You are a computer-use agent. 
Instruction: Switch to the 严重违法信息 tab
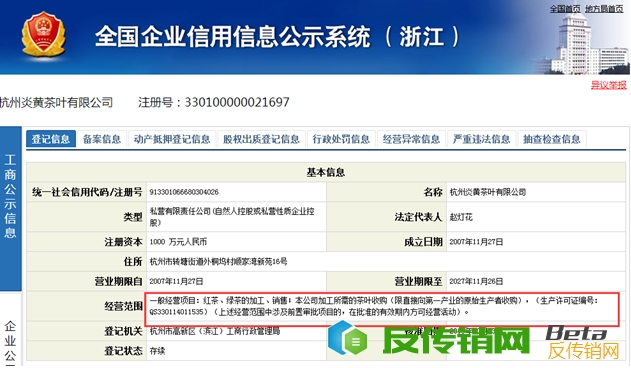481,139
